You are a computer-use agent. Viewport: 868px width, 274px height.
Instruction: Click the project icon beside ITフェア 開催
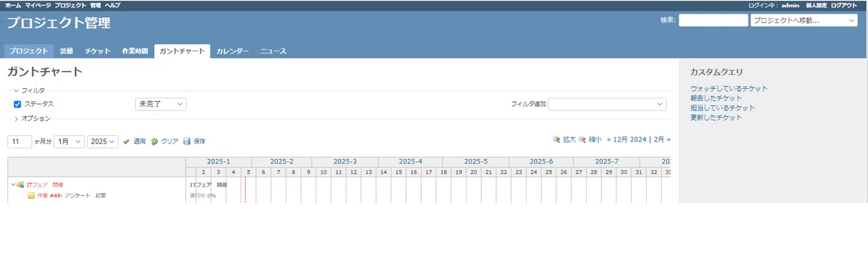tap(21, 185)
